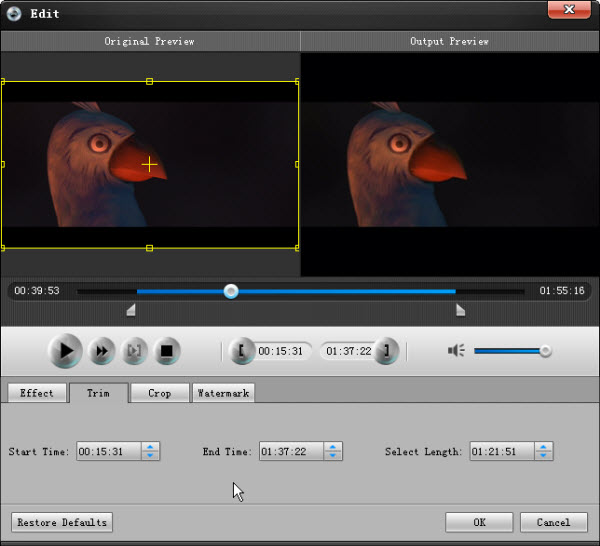Click the Original Preview header
This screenshot has width=600, height=546.
(x=150, y=41)
